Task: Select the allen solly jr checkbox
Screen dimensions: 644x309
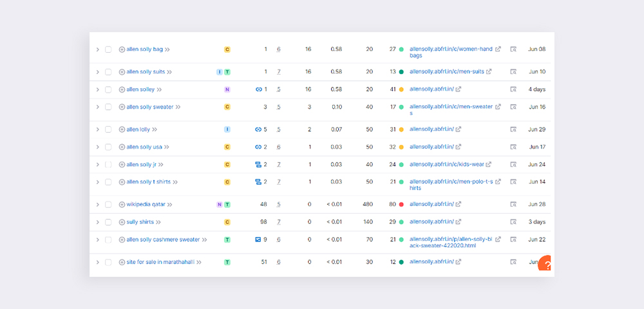Action: click(108, 165)
